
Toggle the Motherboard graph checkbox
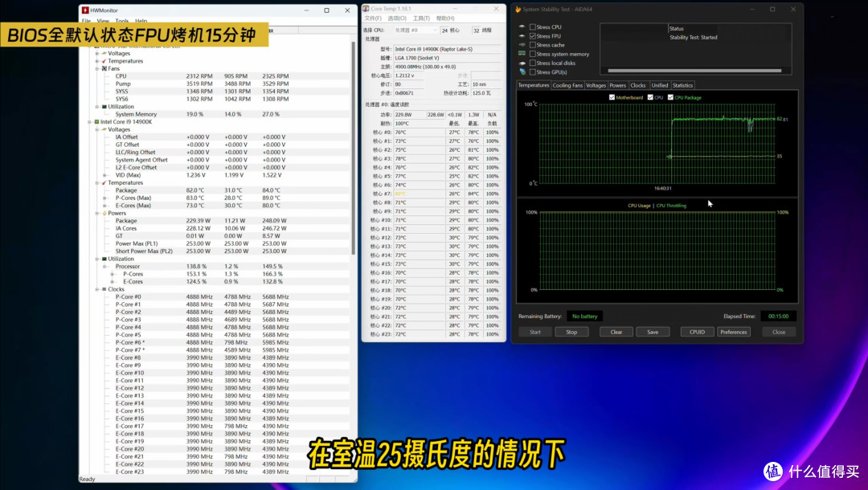612,97
